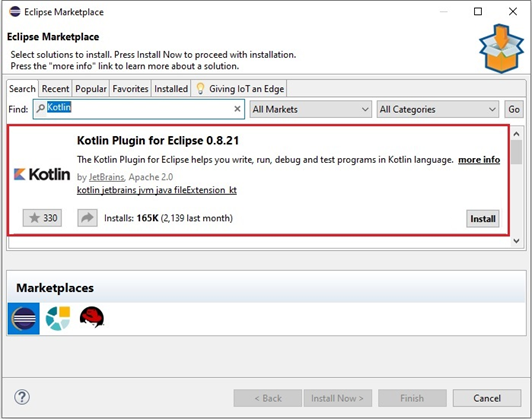Switch to the Popular tab
Image resolution: width=532 pixels, height=419 pixels.
click(x=91, y=89)
